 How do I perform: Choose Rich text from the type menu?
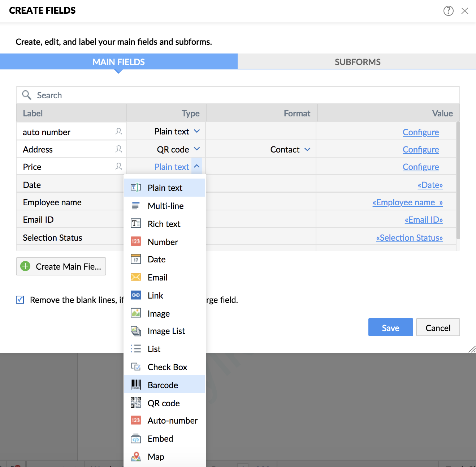pyautogui.click(x=165, y=224)
